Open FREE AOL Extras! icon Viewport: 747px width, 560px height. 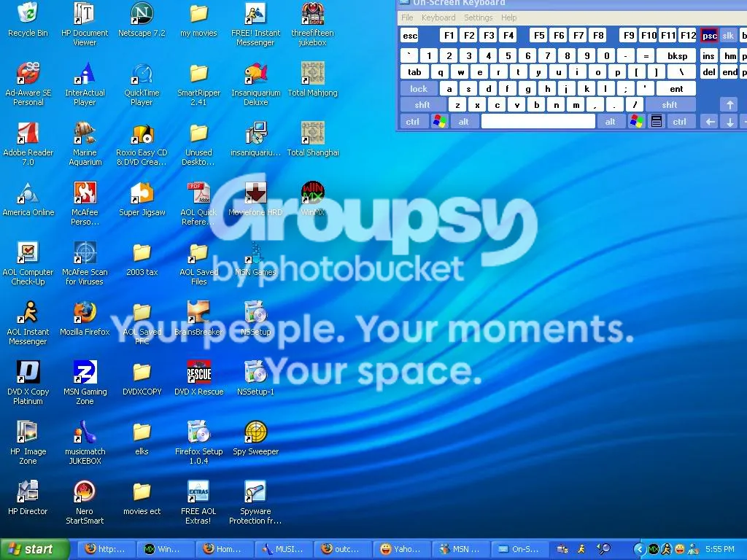(198, 502)
